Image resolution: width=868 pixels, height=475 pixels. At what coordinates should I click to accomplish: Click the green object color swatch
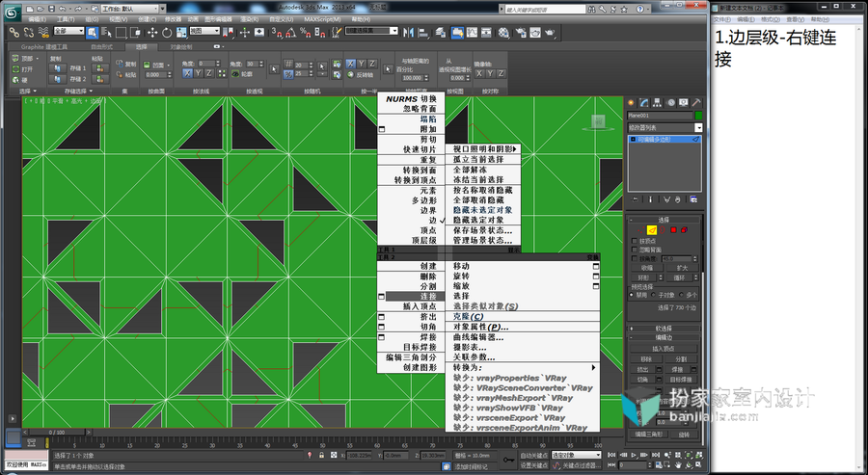pyautogui.click(x=698, y=116)
